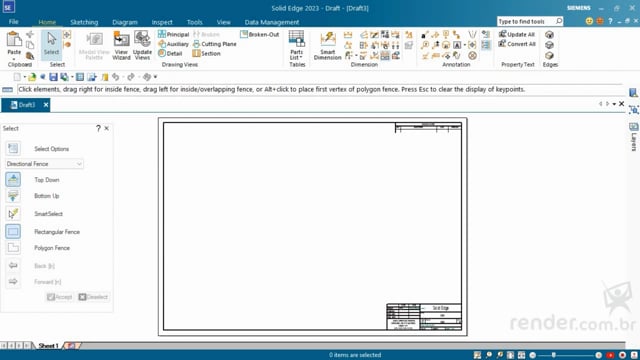Open the File menu
The image size is (640, 360).
tap(13, 22)
